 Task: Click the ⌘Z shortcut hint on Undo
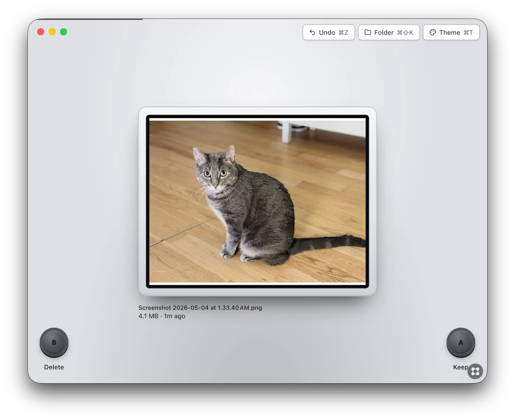(x=344, y=33)
